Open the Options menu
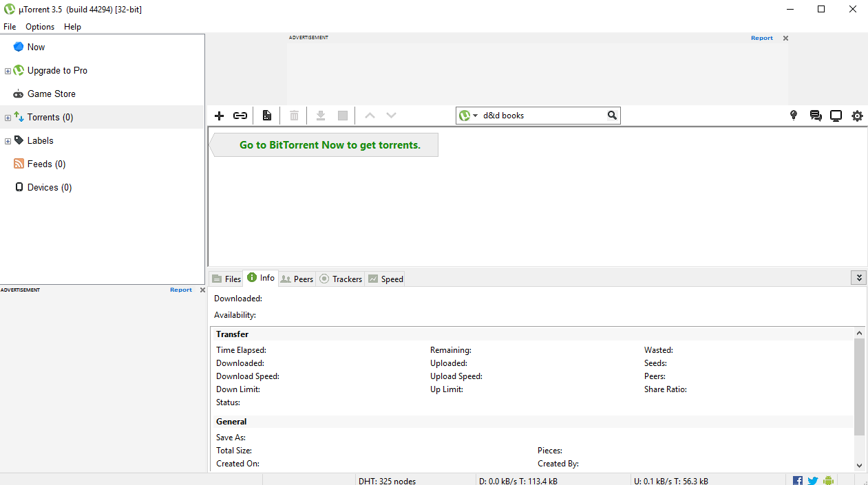The width and height of the screenshot is (868, 485). (x=40, y=27)
